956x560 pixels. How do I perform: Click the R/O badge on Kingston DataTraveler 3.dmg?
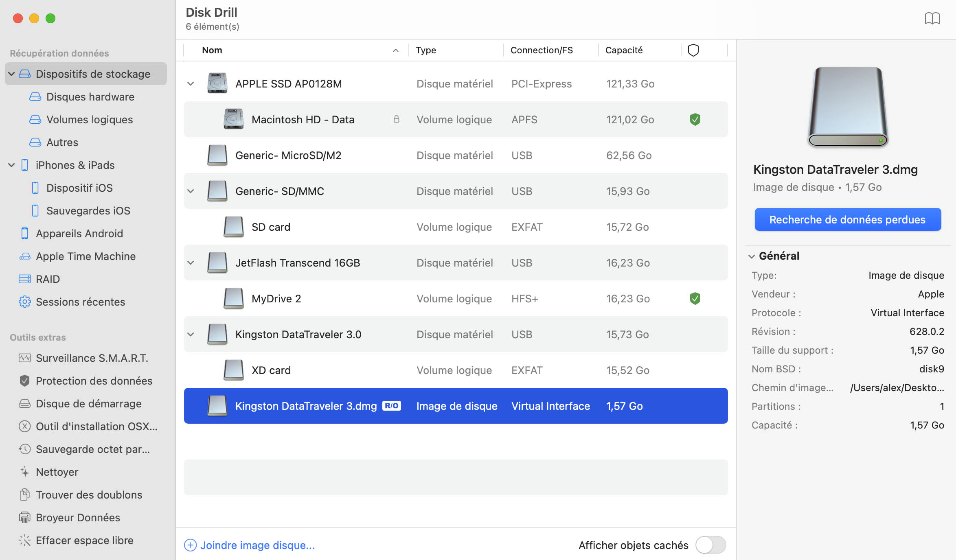coord(392,406)
